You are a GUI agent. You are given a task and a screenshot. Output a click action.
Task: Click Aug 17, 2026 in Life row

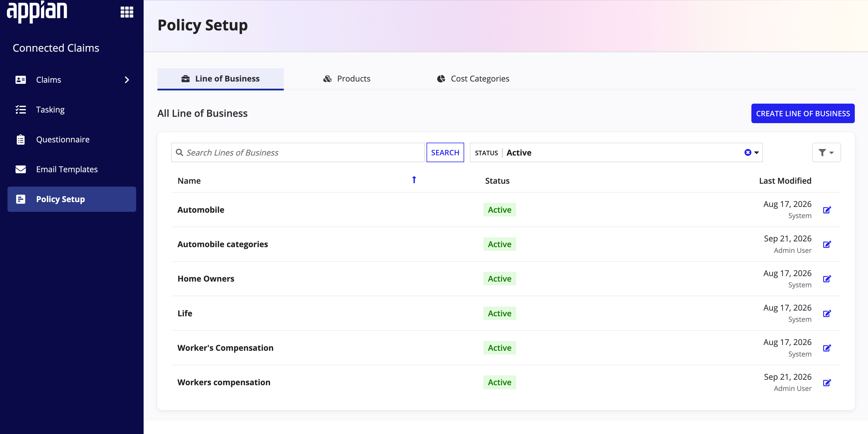[x=787, y=308]
